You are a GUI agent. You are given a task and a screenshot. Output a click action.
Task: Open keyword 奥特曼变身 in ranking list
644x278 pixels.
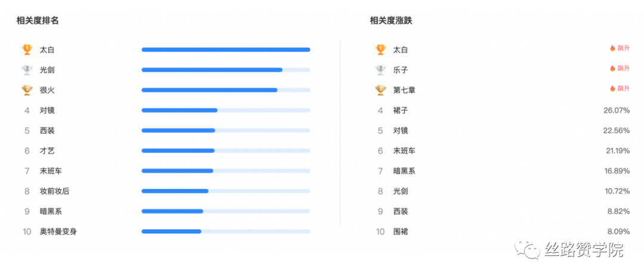point(58,231)
